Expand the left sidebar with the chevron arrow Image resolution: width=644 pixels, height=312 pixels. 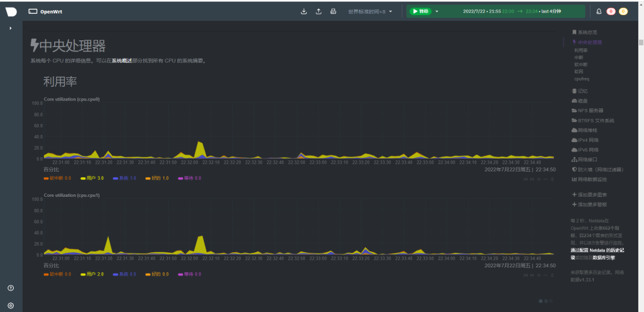pyautogui.click(x=10, y=28)
